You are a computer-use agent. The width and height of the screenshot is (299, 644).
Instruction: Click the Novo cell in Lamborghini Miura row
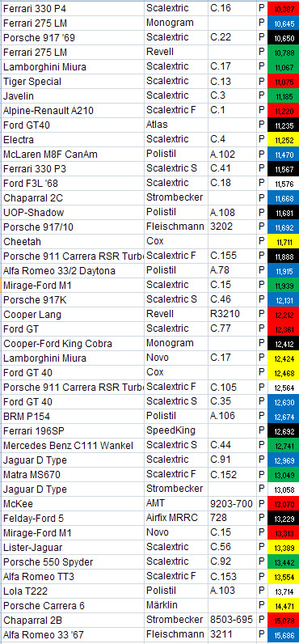pyautogui.click(x=176, y=358)
